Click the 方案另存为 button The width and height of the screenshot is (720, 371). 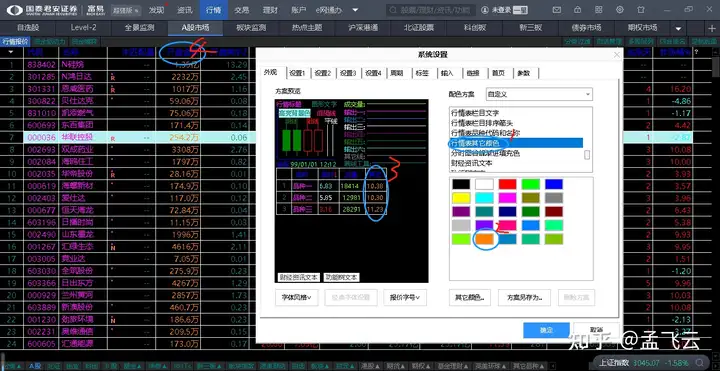(x=525, y=297)
